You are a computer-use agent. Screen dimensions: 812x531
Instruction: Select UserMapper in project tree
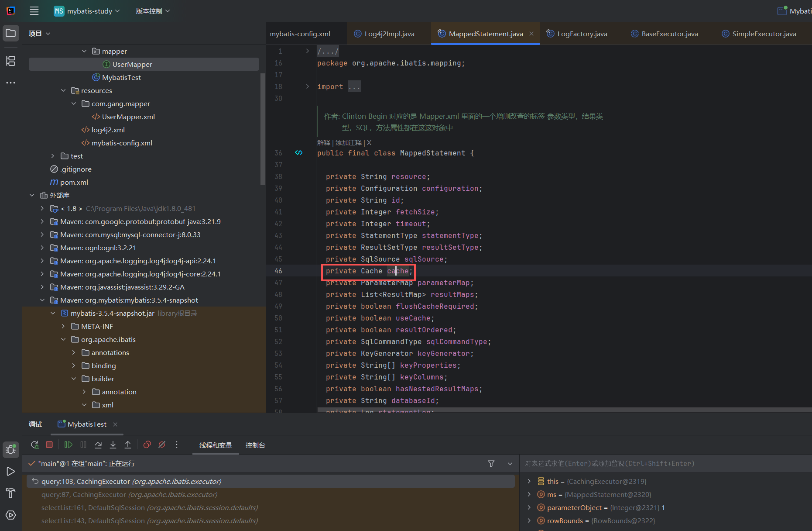(x=144, y=64)
